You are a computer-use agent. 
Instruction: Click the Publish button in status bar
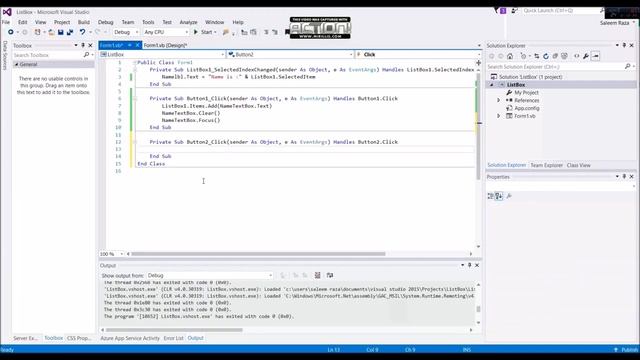point(626,350)
